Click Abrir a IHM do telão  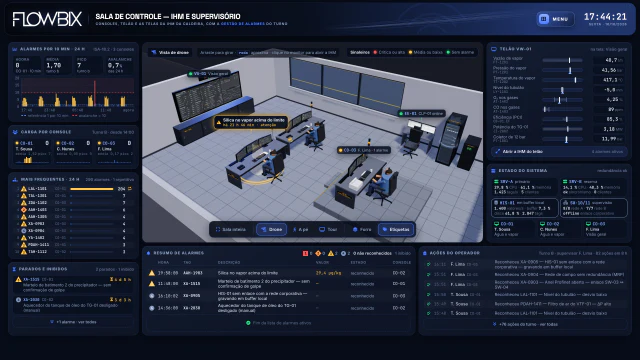coord(559,151)
